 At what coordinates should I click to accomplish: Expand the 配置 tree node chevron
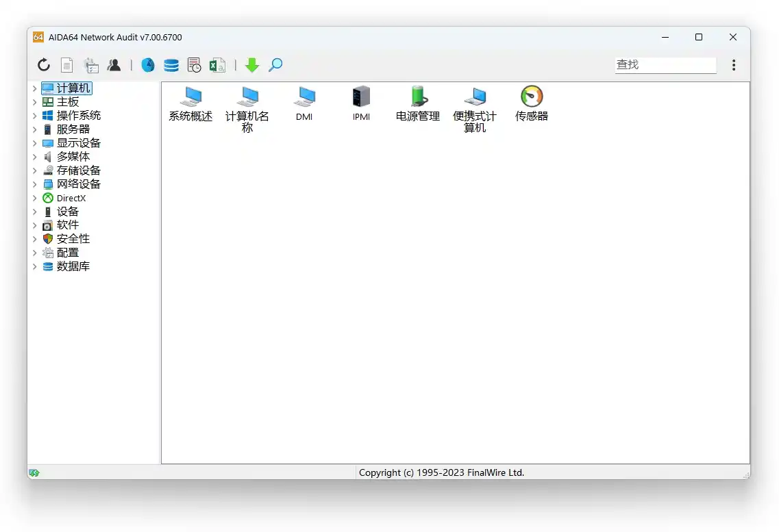(x=35, y=253)
